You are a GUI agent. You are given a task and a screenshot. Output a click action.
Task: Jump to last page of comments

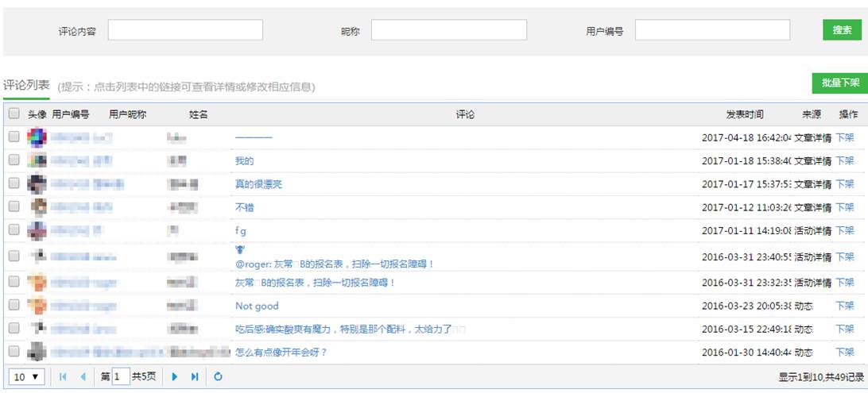pyautogui.click(x=195, y=377)
